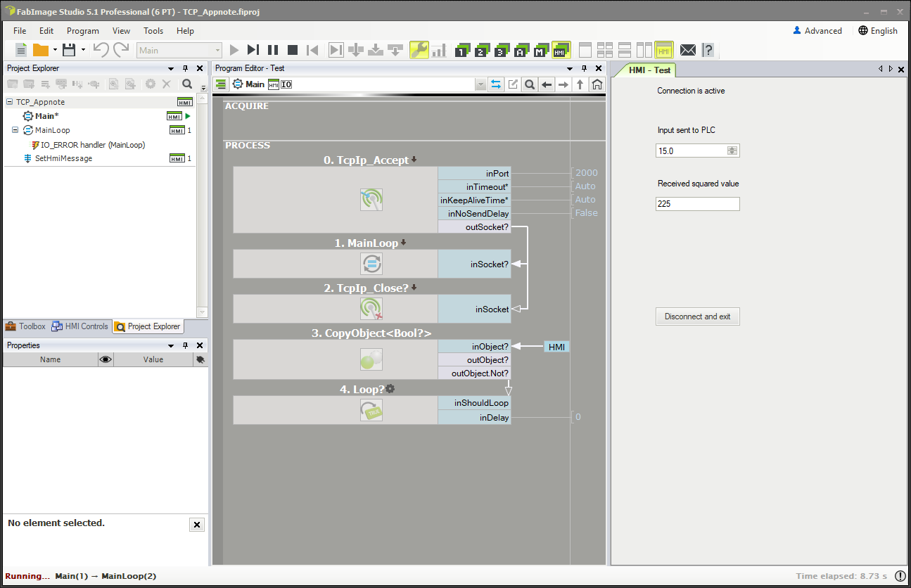Click the wrench diagnostic mode icon

[419, 50]
